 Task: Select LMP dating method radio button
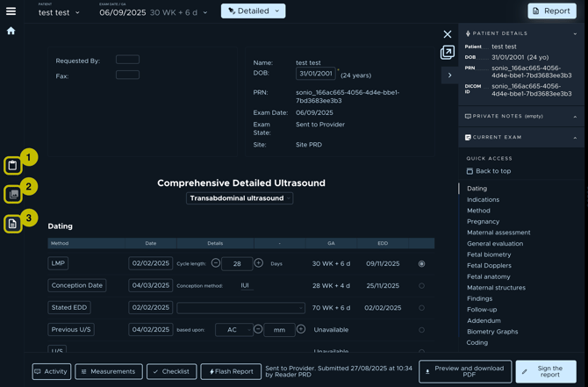(x=421, y=263)
